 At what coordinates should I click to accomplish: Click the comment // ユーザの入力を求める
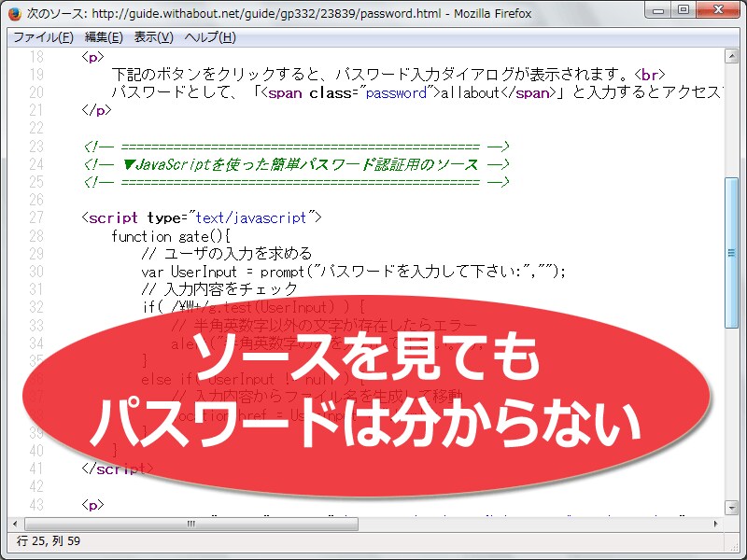pos(226,253)
